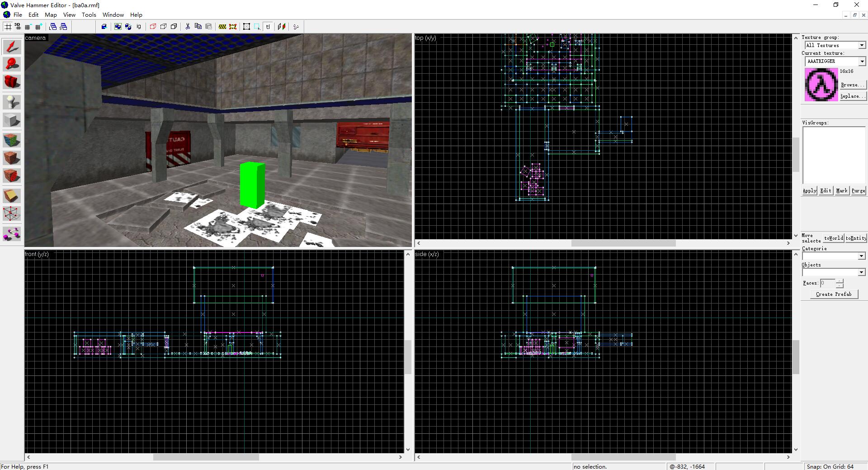Select the Block creation tool
Screen dimensions: 868x470
pyautogui.click(x=12, y=120)
